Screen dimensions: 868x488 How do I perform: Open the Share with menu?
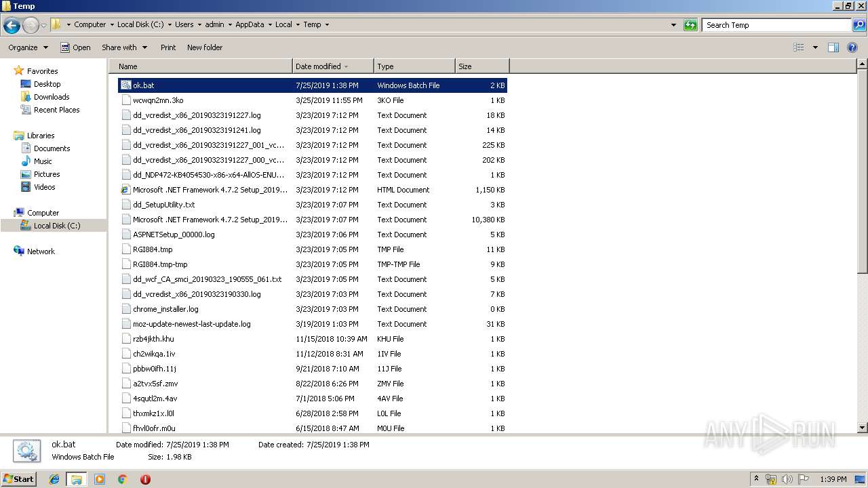pyautogui.click(x=124, y=47)
